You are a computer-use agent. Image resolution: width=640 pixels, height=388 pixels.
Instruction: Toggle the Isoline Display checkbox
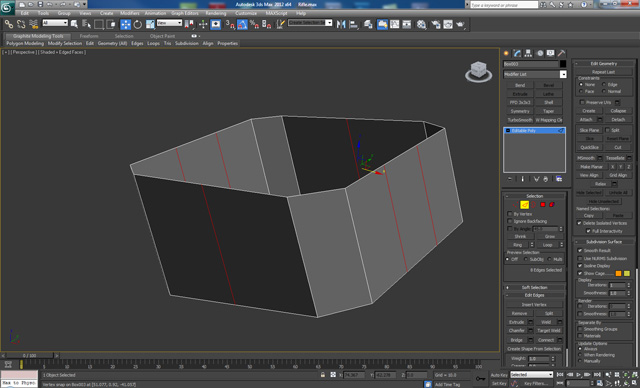(x=580, y=266)
